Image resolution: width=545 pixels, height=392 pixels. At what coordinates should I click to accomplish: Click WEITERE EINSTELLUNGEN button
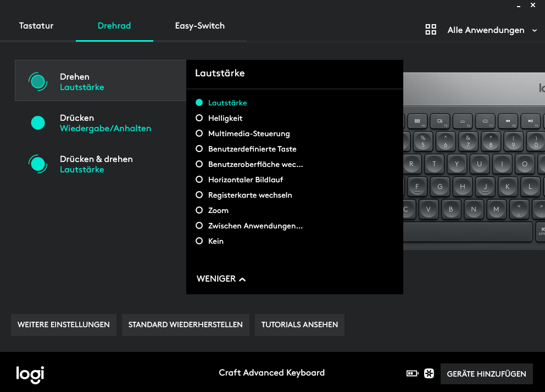[64, 324]
